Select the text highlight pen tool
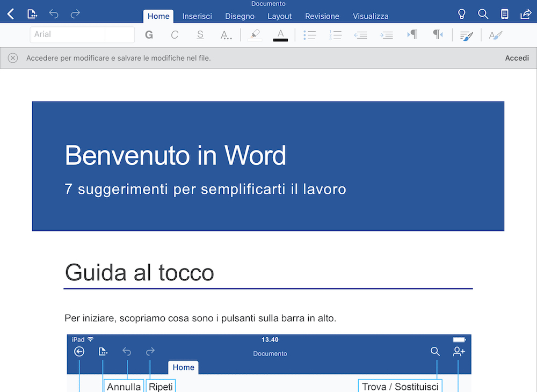Screen dimensions: 537x392 [x=255, y=35]
